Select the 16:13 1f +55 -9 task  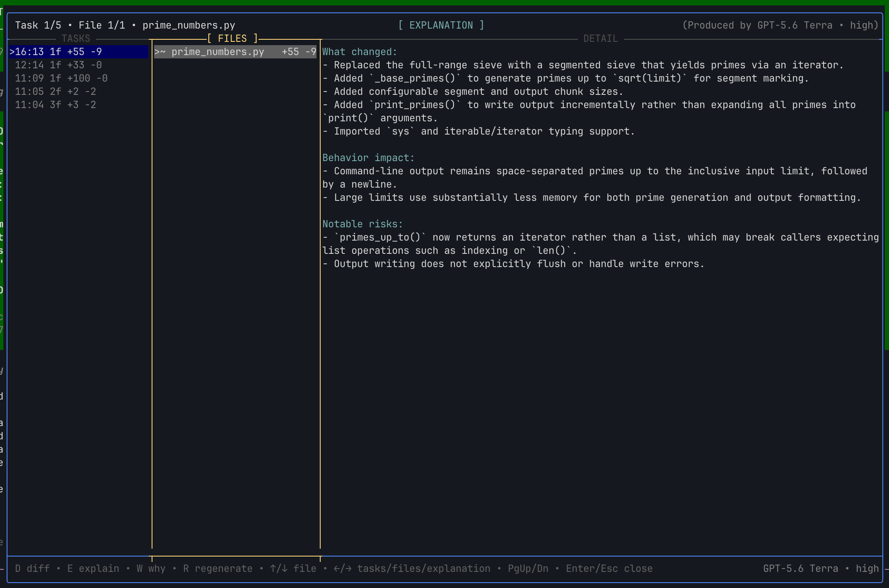click(79, 52)
